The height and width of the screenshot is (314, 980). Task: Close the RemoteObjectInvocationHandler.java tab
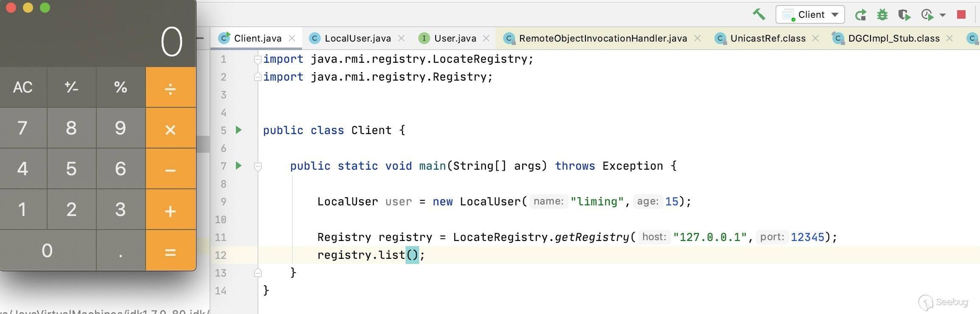pyautogui.click(x=697, y=38)
